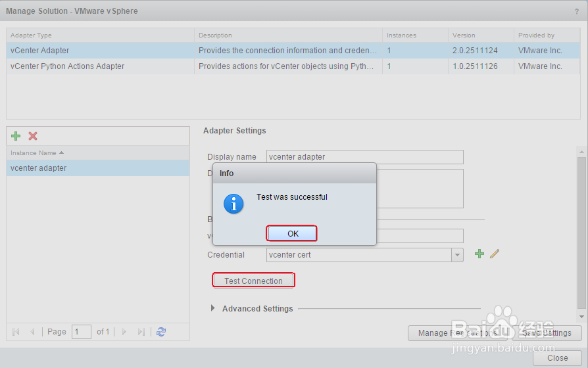Click the settings panel scrollbar thumb
588x368 pixels.
point(581,233)
